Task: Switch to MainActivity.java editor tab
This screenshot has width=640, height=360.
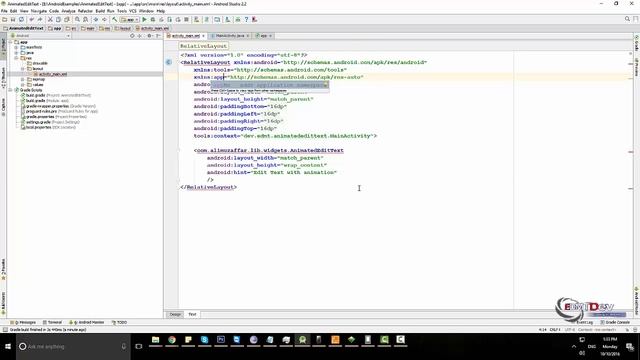Action: tap(229, 36)
